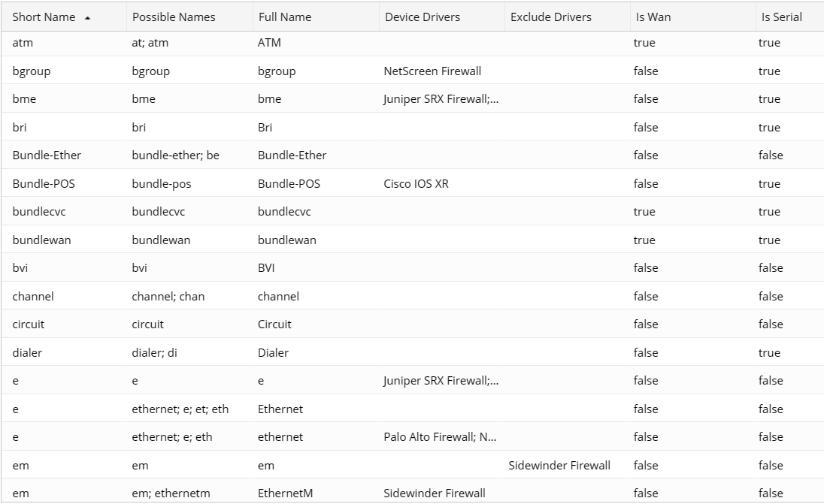The image size is (824, 504).
Task: Click the NetScreen Firewall device driver cell
Action: [432, 71]
